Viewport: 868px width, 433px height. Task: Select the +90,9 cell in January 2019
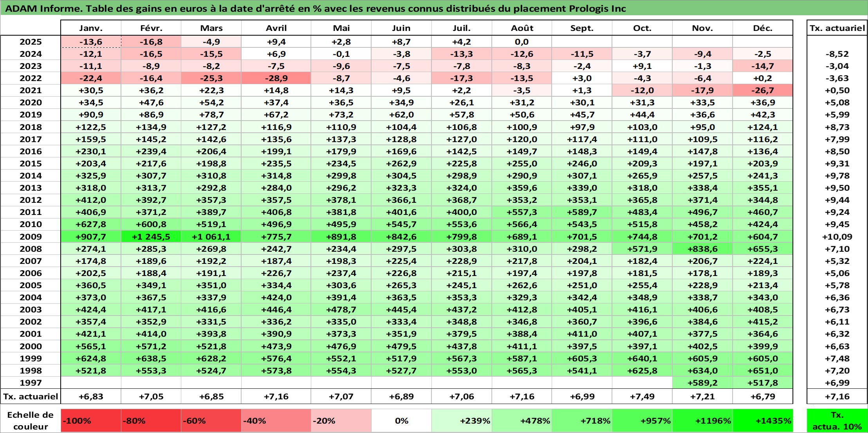[x=91, y=115]
